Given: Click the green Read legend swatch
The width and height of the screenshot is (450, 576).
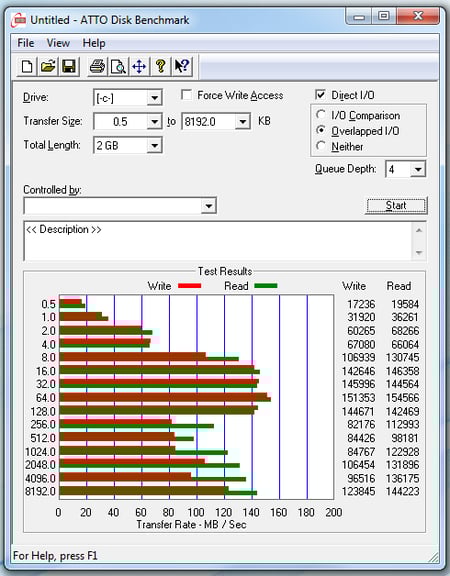Looking at the screenshot, I should 266,285.
